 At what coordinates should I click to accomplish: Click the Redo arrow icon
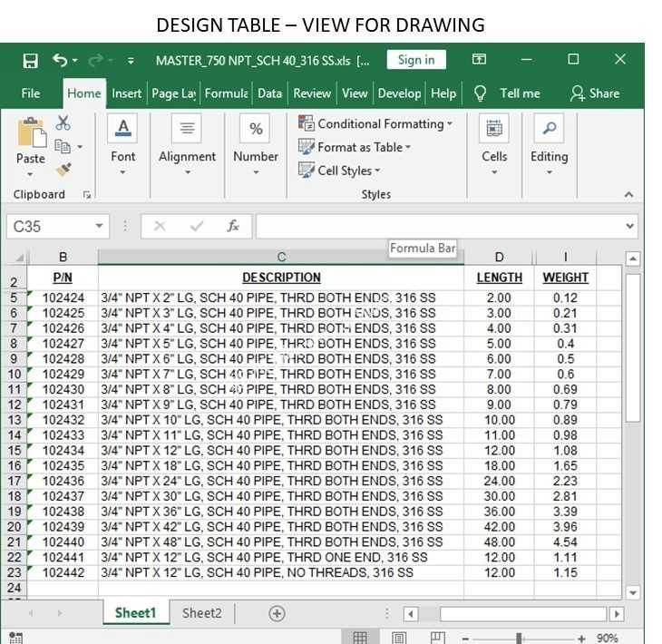click(x=95, y=61)
